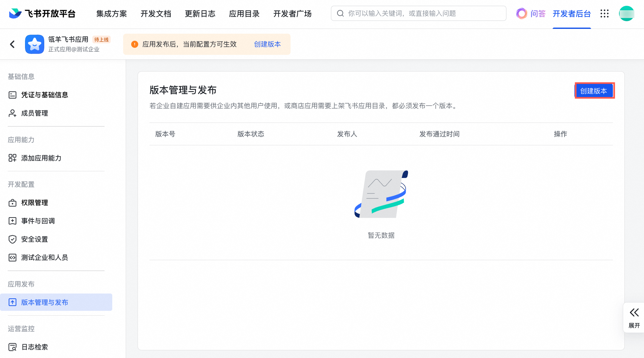The width and height of the screenshot is (644, 358).
Task: Click the back arrow beside the app name
Action: [x=13, y=44]
